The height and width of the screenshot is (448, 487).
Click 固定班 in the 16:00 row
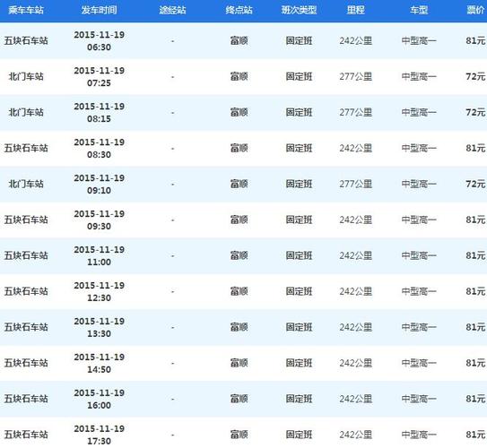[299, 399]
